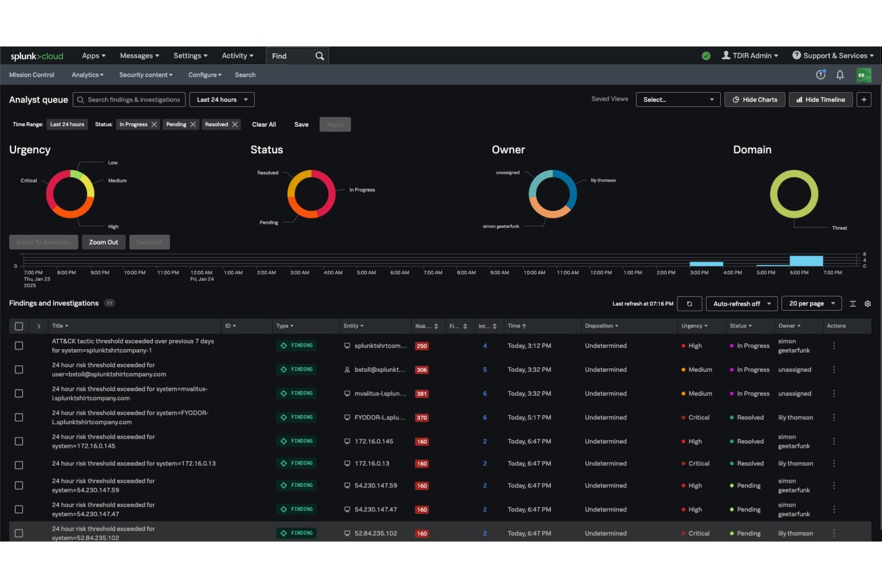The height and width of the screenshot is (588, 882).
Task: Open the Saved Views Select dropdown
Action: pos(678,99)
